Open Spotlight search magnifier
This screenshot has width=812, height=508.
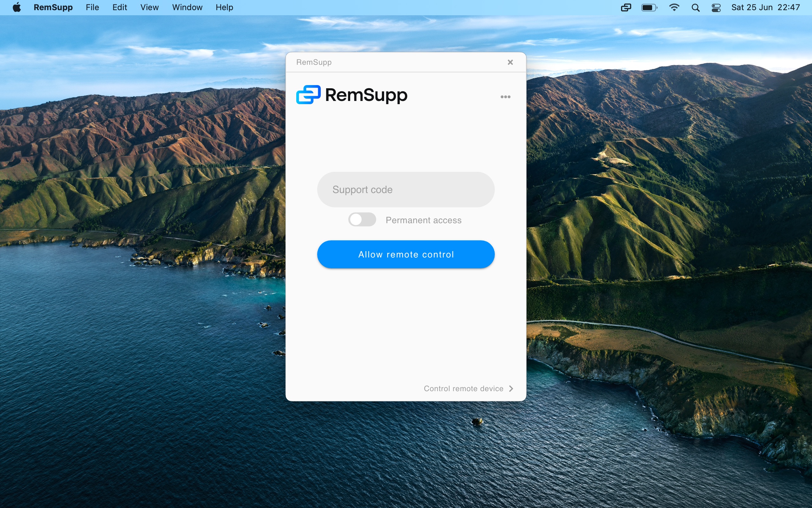click(696, 7)
